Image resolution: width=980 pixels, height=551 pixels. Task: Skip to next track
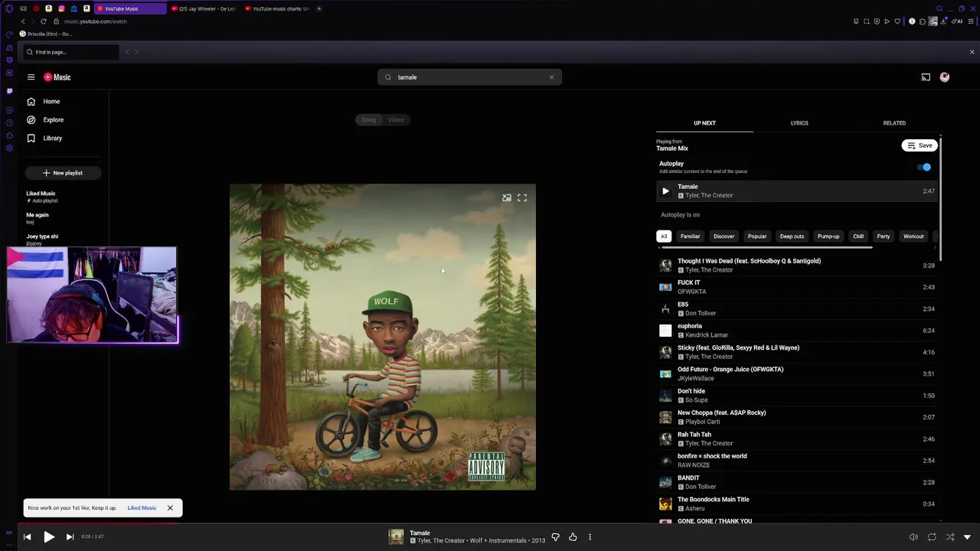click(x=70, y=537)
